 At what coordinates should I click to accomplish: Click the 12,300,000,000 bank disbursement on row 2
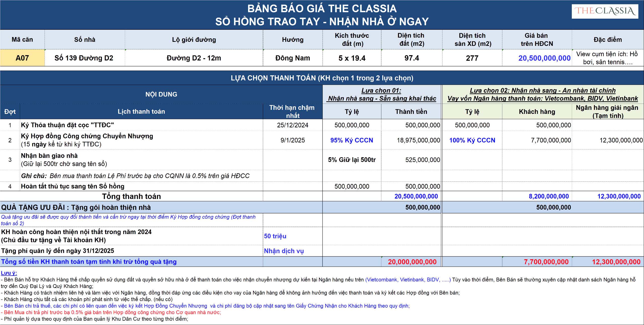(x=621, y=140)
